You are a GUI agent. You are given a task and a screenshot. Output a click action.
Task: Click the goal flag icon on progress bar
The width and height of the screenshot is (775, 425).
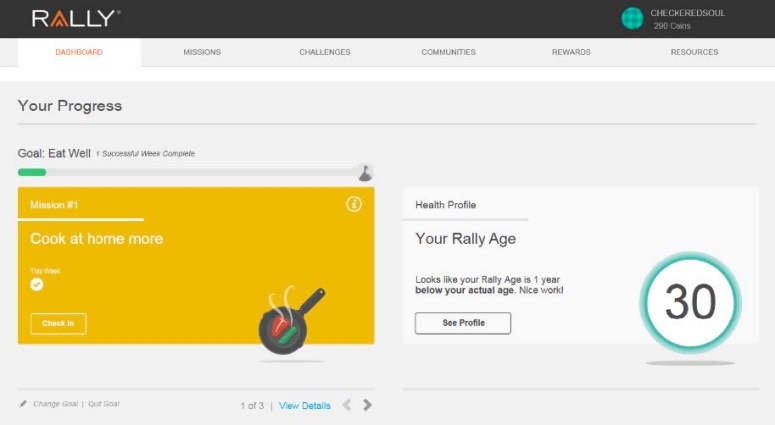pos(366,171)
